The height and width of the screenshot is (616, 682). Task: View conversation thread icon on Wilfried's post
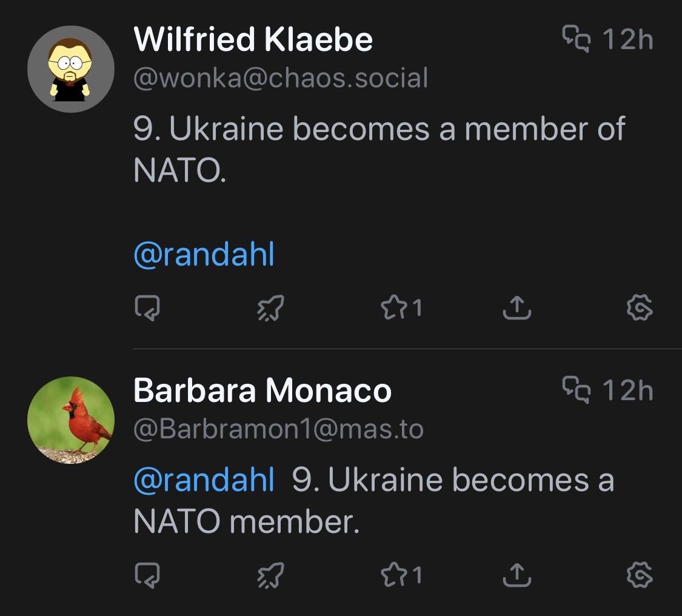[576, 39]
